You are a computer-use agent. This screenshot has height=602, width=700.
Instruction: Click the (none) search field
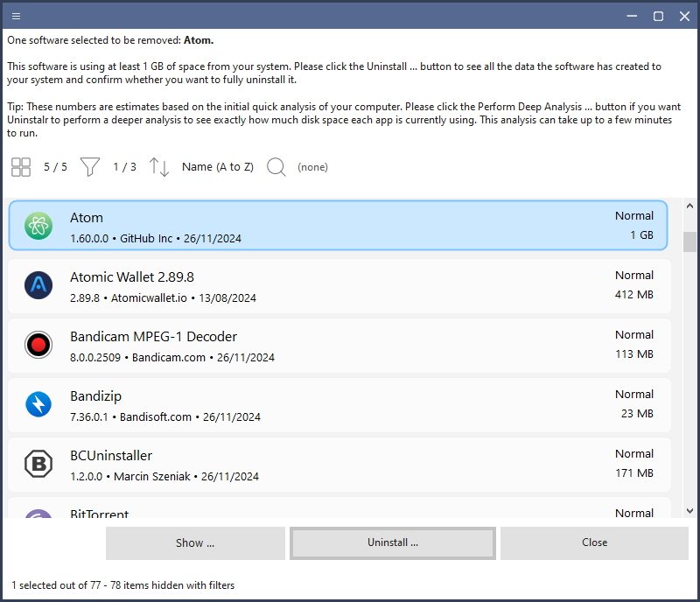[312, 167]
